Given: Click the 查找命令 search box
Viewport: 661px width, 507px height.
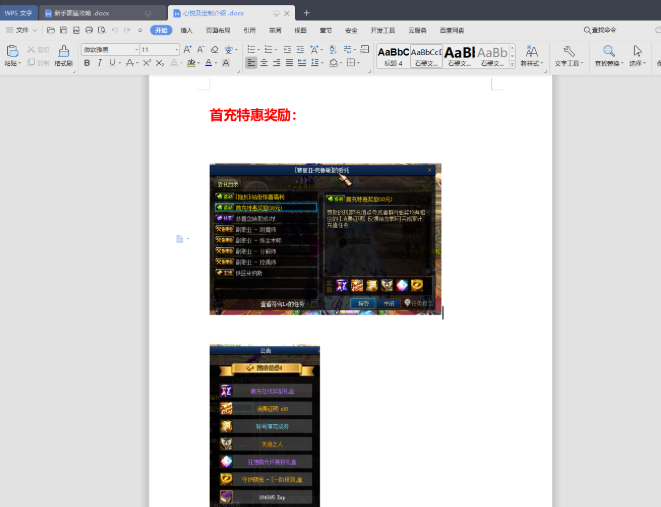Looking at the screenshot, I should (x=600, y=30).
